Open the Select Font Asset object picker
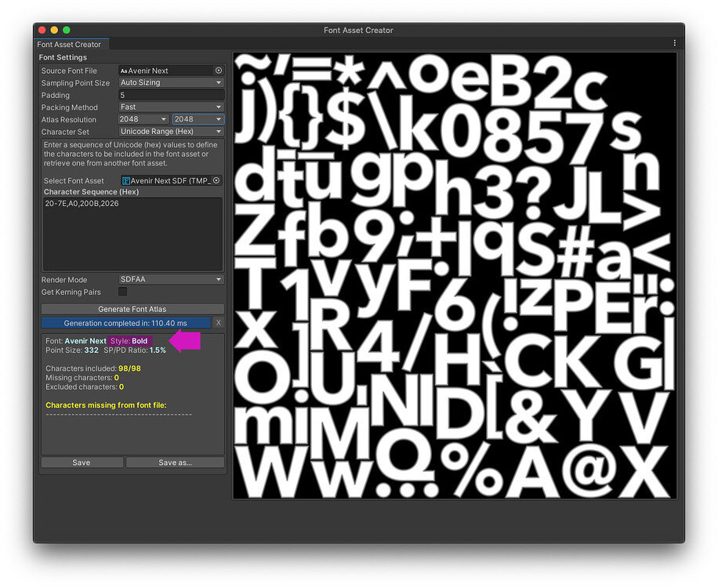The width and height of the screenshot is (718, 588). coord(216,180)
